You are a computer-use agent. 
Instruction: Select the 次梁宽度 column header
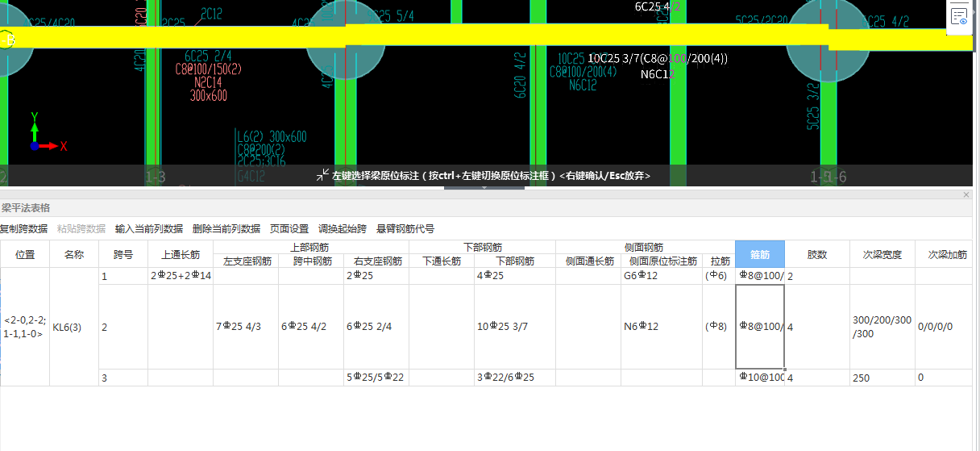[882, 254]
